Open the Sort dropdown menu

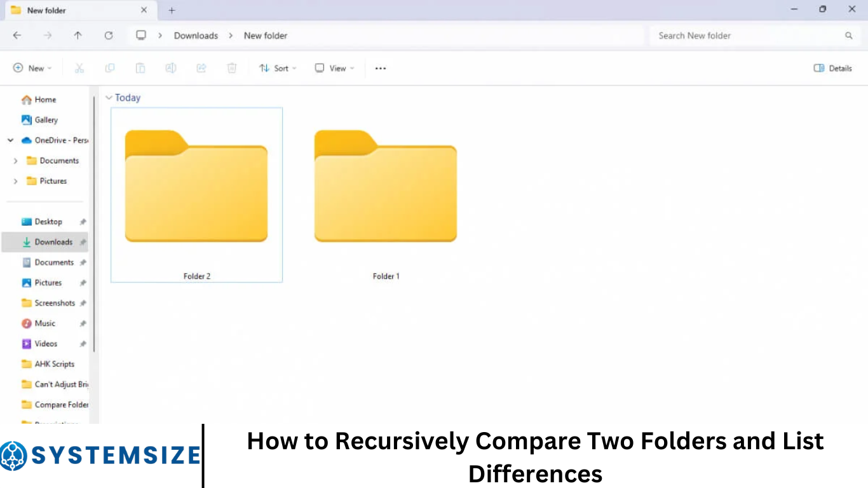point(278,68)
